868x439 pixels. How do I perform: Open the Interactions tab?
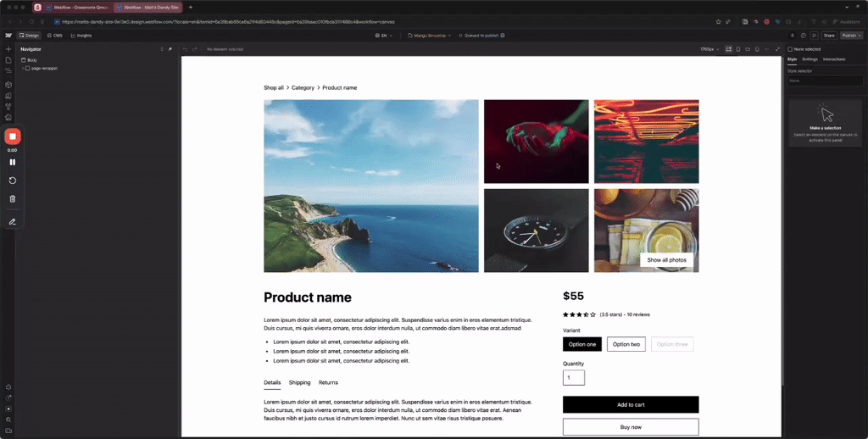coord(834,59)
